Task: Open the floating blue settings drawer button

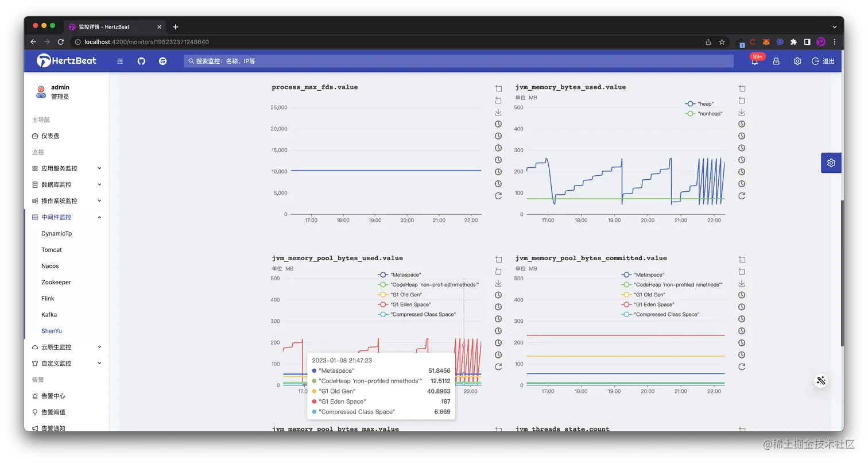Action: point(831,163)
